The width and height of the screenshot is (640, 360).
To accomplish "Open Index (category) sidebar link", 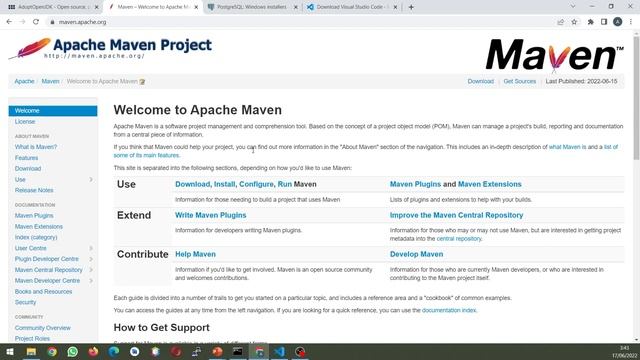I will (36, 237).
